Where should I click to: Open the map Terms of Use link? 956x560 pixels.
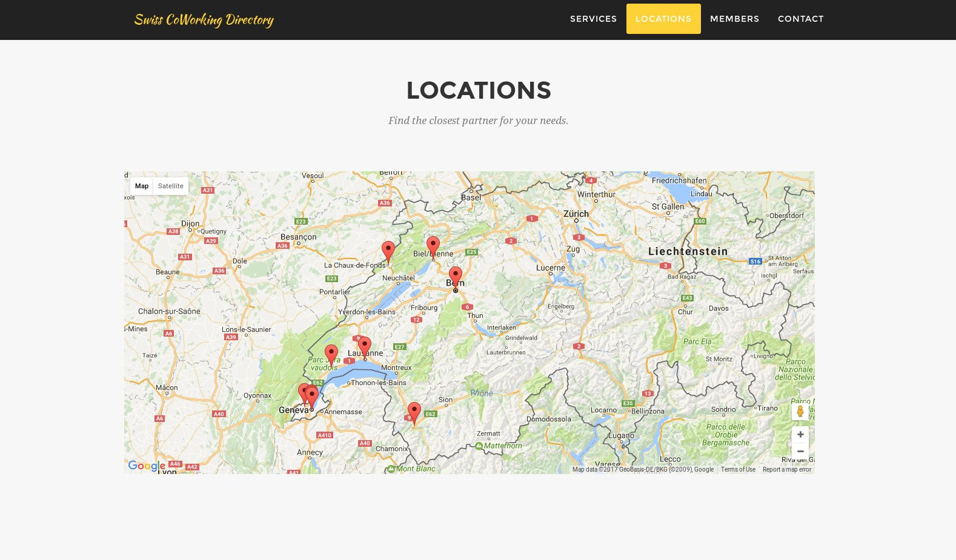[x=737, y=470]
